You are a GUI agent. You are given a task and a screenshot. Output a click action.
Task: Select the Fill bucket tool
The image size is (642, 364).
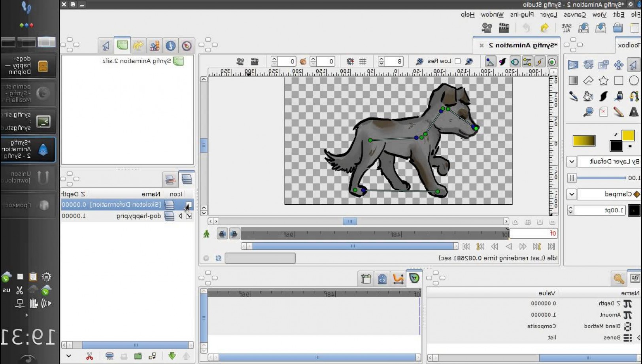pyautogui.click(x=588, y=96)
